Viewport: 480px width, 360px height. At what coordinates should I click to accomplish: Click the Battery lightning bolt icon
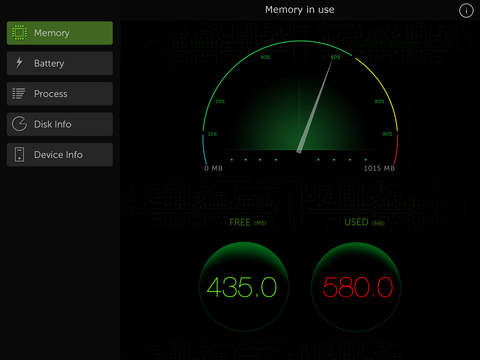coord(19,63)
